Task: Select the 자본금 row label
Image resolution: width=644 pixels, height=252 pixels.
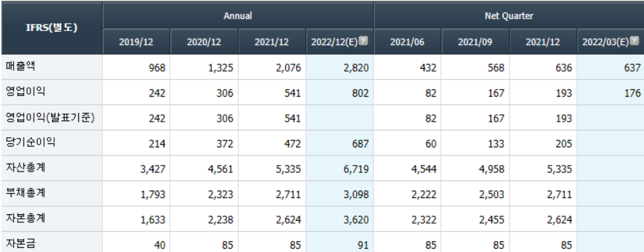Action: click(20, 244)
